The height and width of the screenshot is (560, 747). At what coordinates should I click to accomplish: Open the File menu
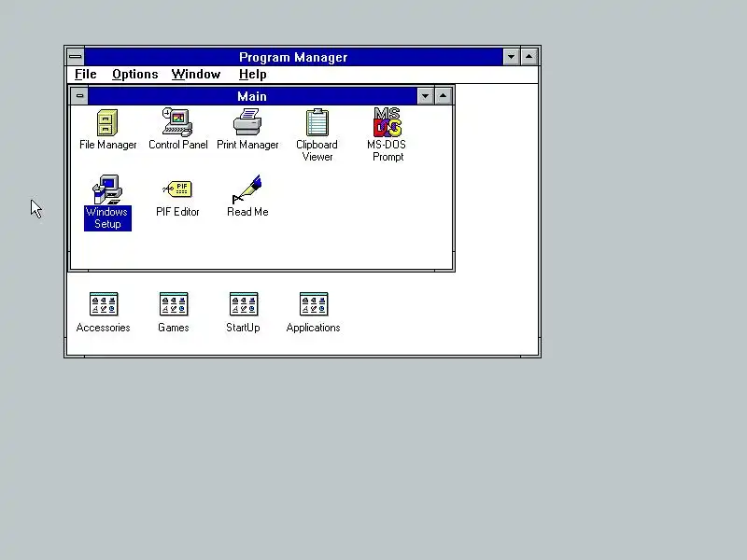tap(86, 75)
